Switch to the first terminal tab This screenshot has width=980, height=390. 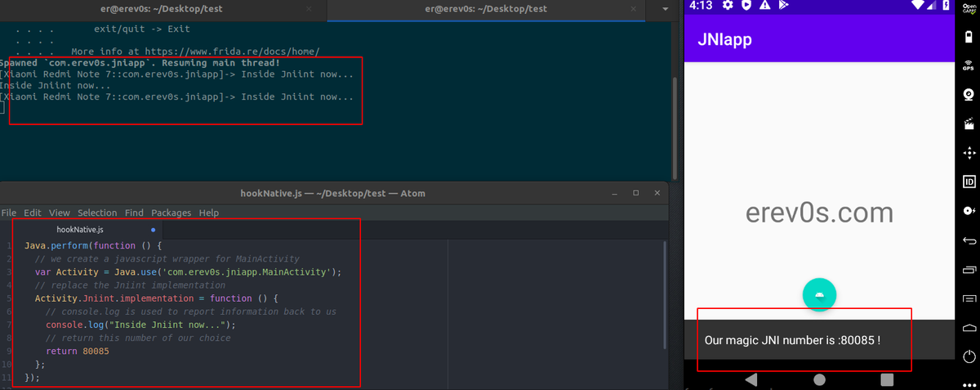tap(163, 9)
